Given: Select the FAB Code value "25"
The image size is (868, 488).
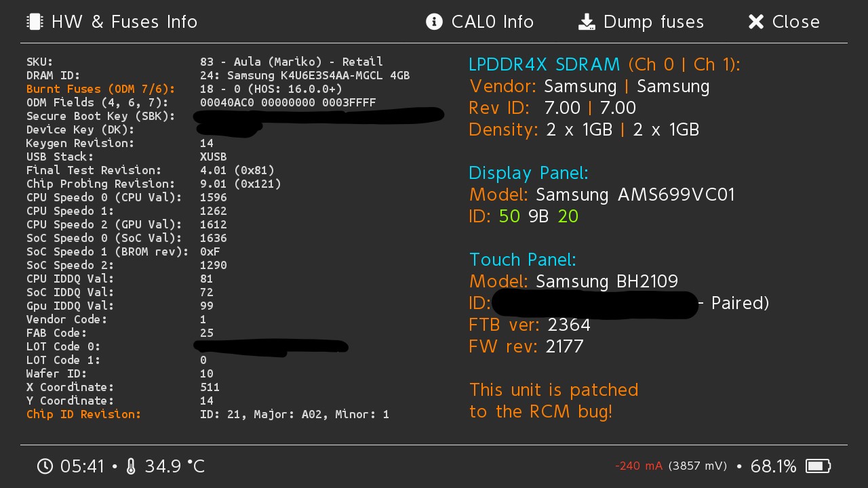Looking at the screenshot, I should 207,333.
